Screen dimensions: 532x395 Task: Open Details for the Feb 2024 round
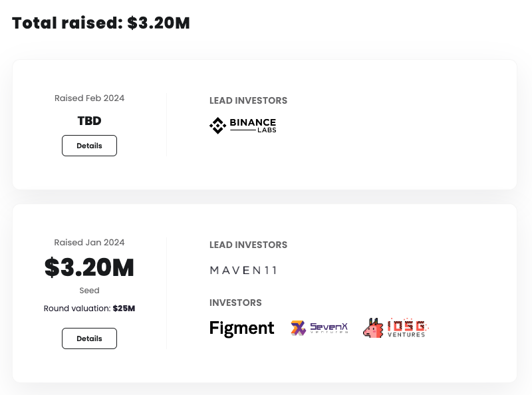[x=89, y=146]
